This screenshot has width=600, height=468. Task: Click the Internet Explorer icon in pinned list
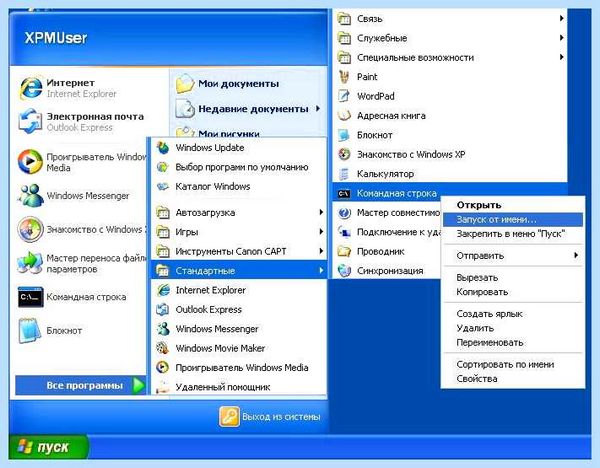31,88
